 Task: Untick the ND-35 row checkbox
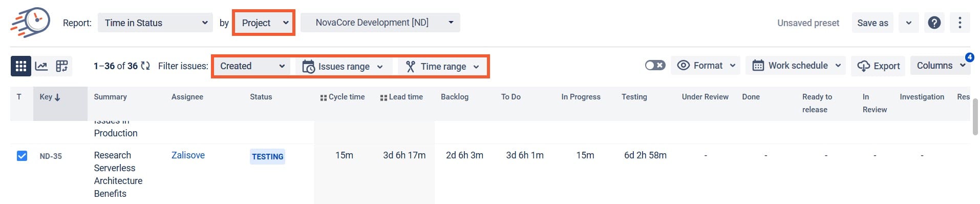tap(22, 156)
